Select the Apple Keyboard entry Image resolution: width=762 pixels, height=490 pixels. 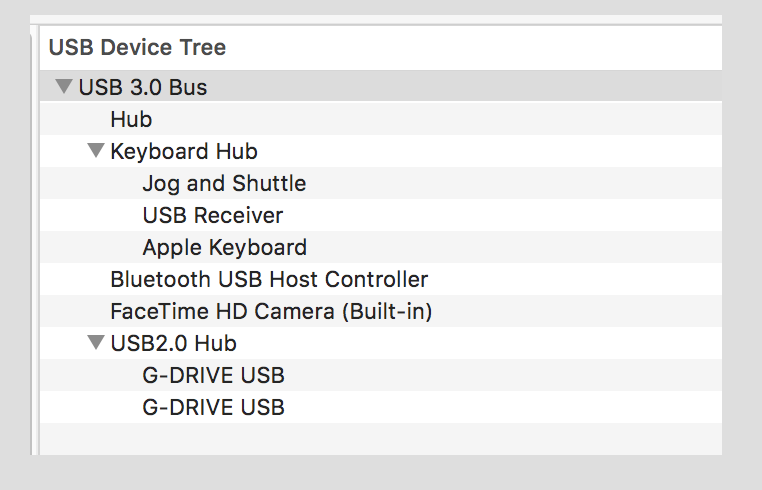tap(225, 247)
